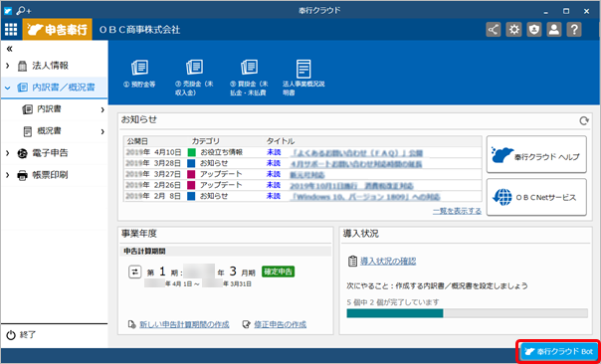Click the period switch icon beside 第1期

(134, 273)
